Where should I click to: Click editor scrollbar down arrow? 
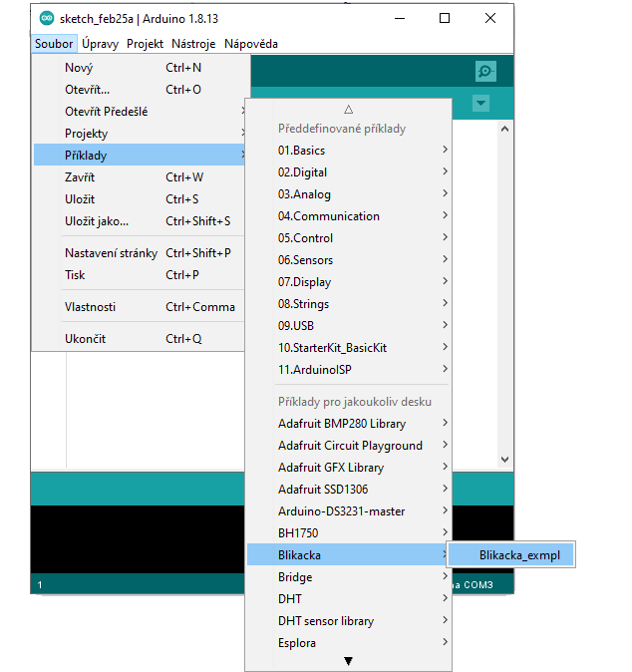504,460
